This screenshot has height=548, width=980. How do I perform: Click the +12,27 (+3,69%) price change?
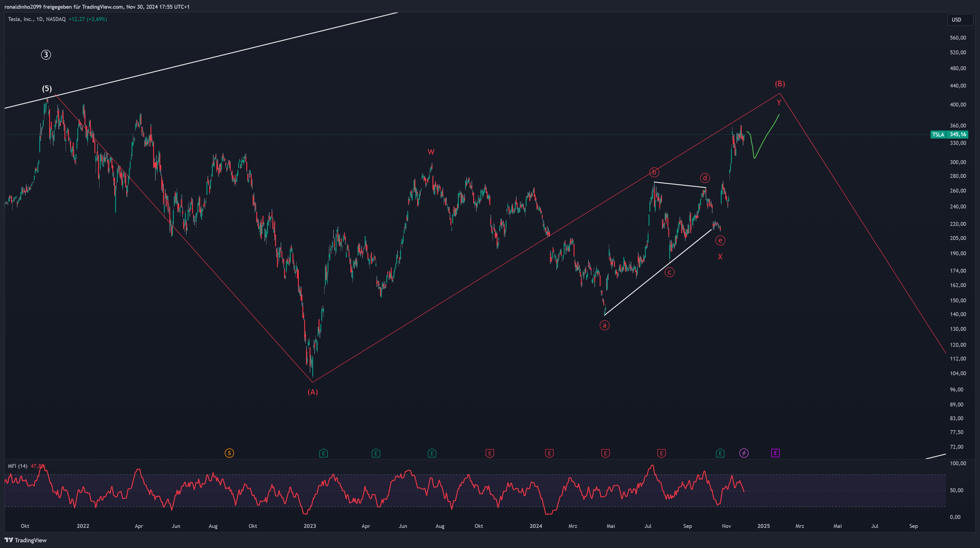coord(88,19)
